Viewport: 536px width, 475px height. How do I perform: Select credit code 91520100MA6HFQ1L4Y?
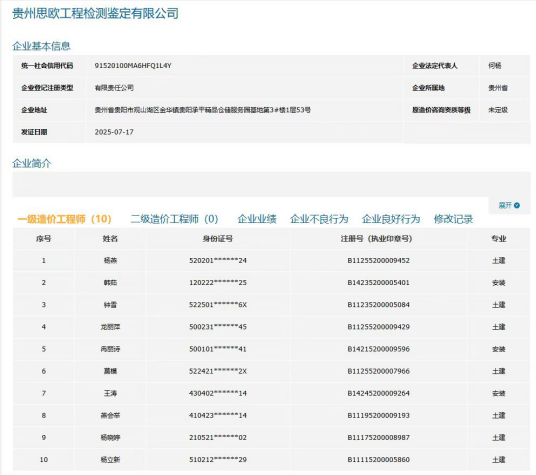pyautogui.click(x=133, y=66)
